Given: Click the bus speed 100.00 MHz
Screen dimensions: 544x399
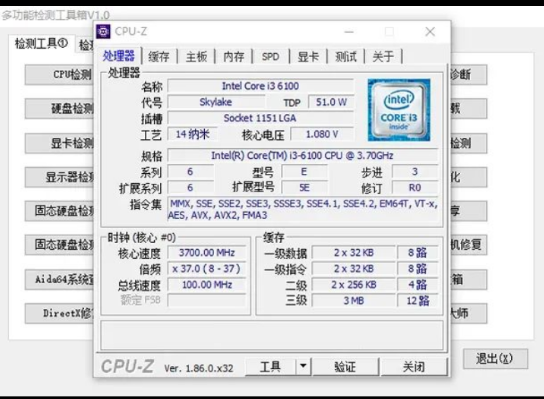Looking at the screenshot, I should pos(207,285).
